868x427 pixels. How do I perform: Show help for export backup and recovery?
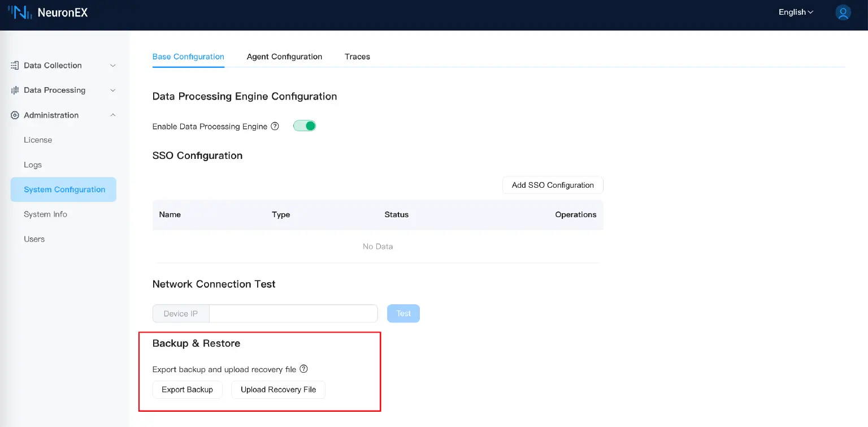(x=303, y=369)
